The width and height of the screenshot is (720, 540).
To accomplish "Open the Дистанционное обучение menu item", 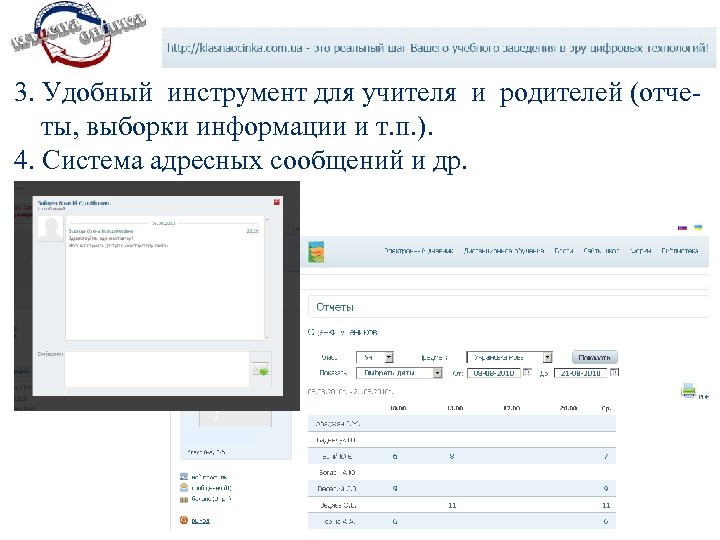I will click(504, 251).
